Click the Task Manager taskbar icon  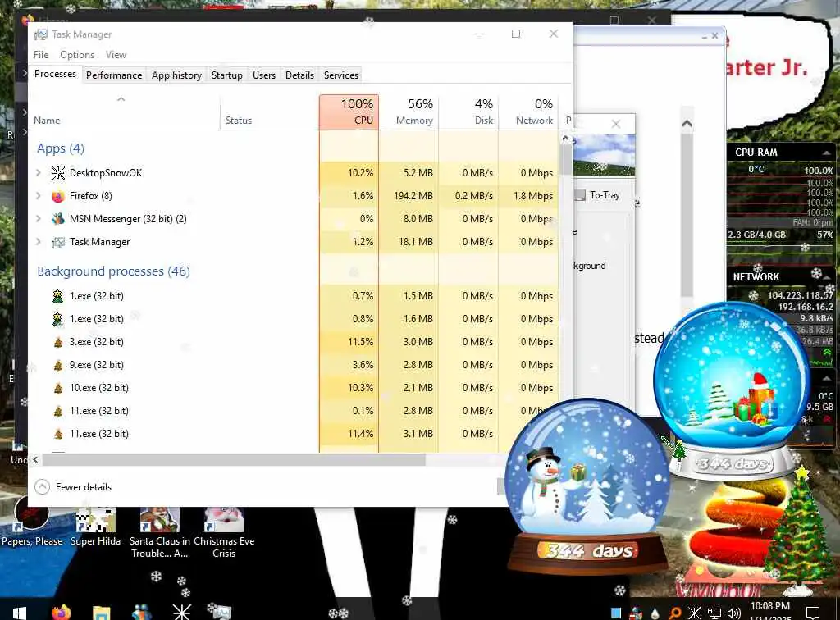coord(220,610)
